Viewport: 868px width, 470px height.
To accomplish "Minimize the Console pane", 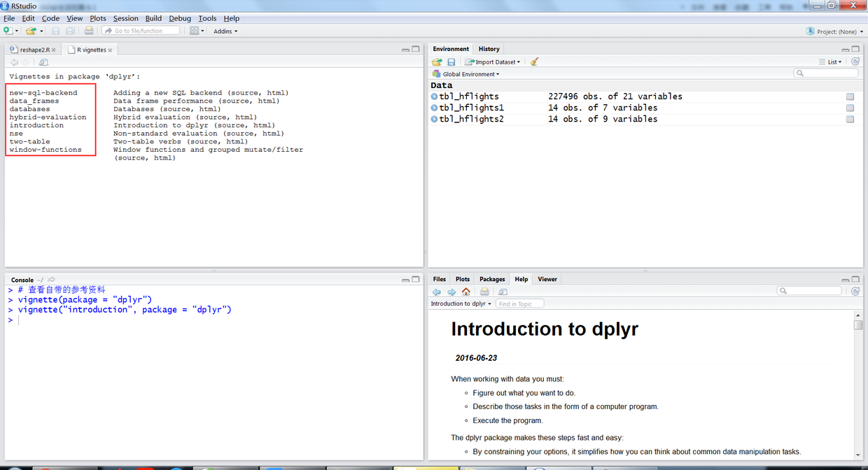I will point(406,280).
